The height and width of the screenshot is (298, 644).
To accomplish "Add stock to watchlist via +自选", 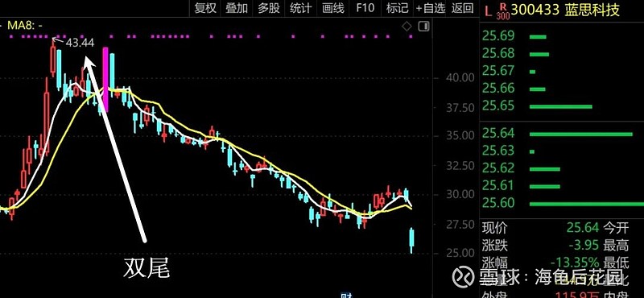I will pos(430,8).
